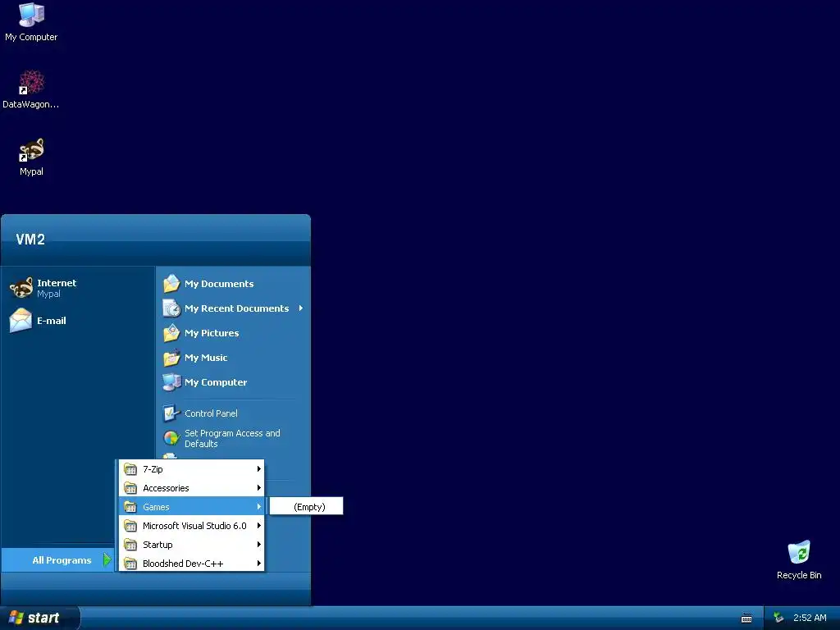Viewport: 840px width, 630px height.
Task: Open the My Music link
Action: (x=206, y=358)
